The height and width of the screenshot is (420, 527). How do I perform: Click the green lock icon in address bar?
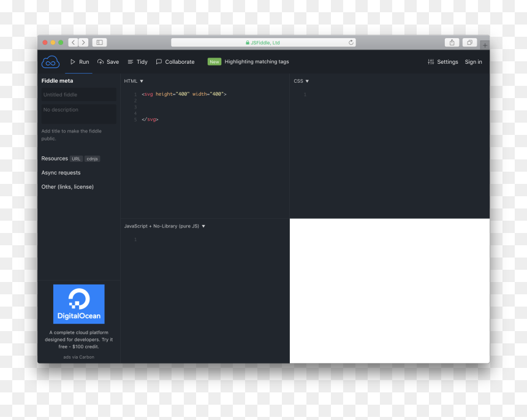(x=248, y=43)
